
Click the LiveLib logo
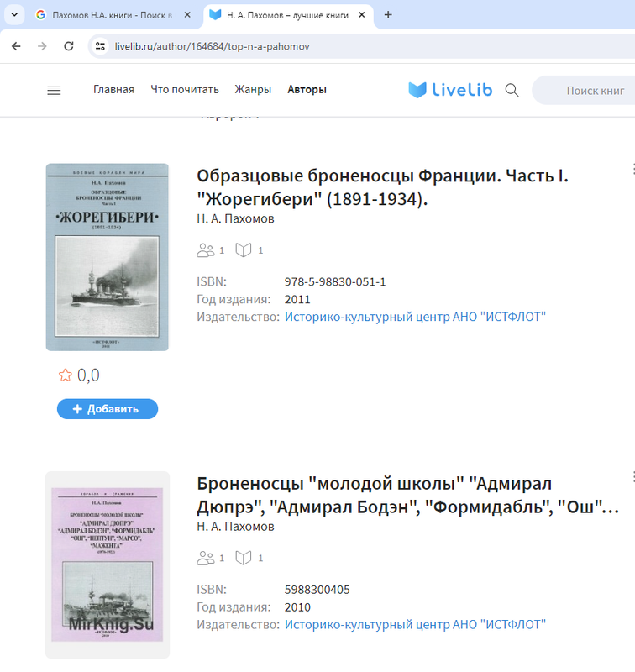tap(450, 90)
